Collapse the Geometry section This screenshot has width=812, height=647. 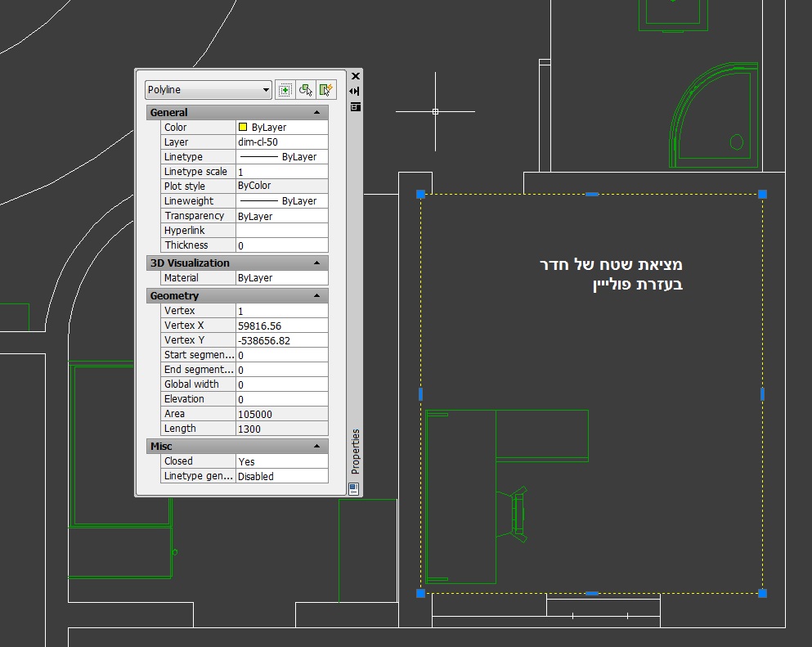pos(316,296)
